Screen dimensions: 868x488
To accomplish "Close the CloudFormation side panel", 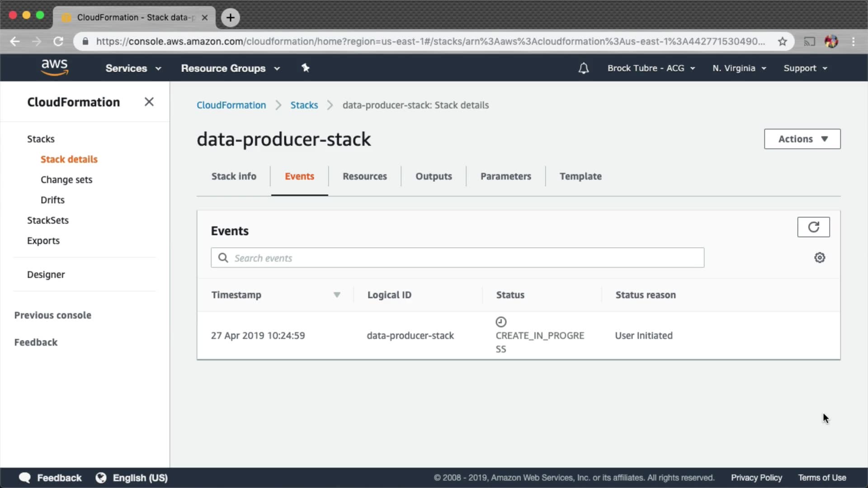I will point(149,102).
